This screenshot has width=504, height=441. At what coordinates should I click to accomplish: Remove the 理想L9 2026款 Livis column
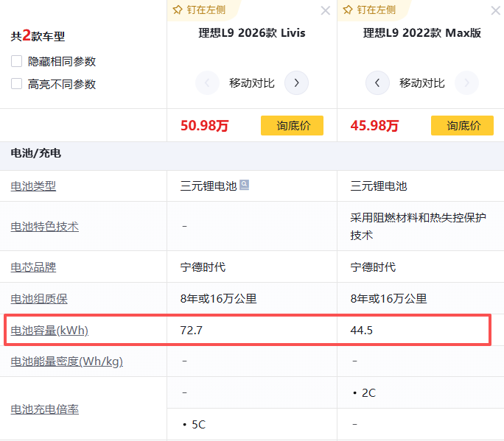(x=325, y=10)
